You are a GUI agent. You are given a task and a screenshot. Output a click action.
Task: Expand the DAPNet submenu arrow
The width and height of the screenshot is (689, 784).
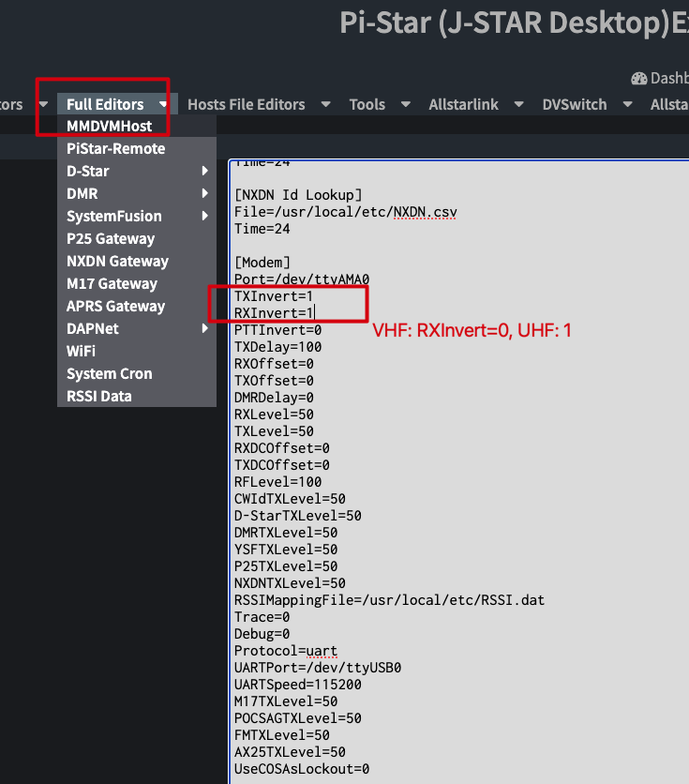click(205, 328)
